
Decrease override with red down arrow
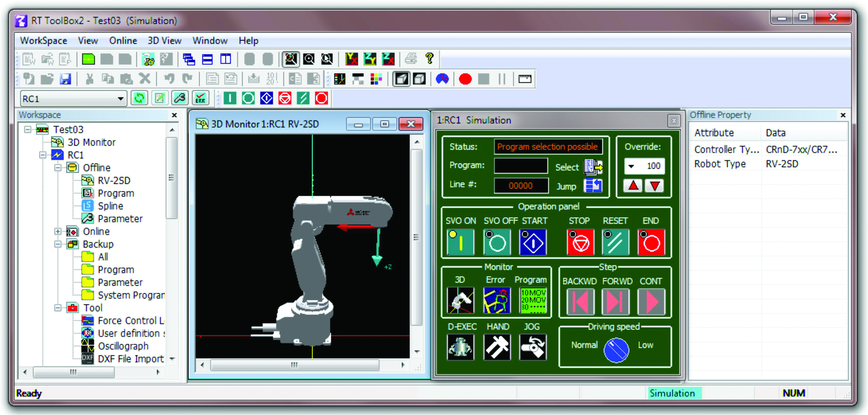click(x=654, y=186)
